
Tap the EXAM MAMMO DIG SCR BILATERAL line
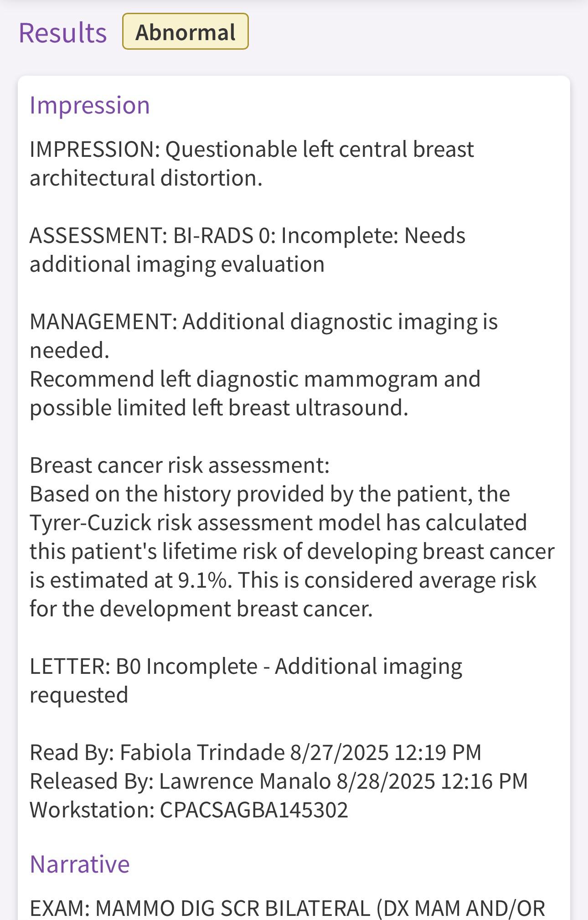pos(287,908)
